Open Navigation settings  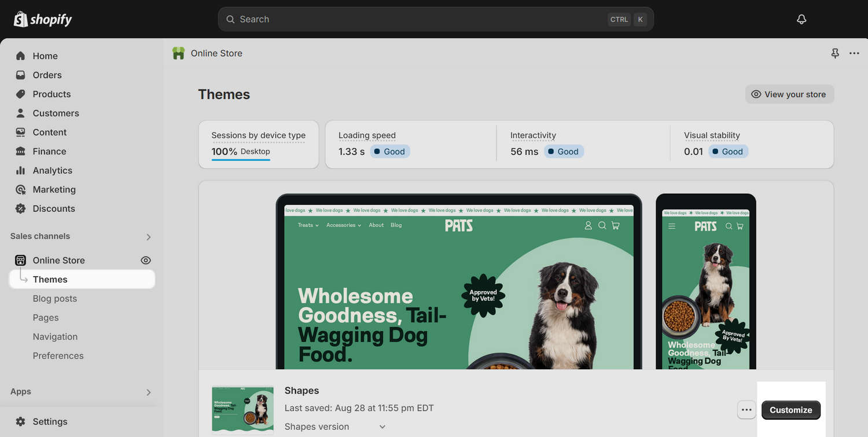[x=55, y=336]
